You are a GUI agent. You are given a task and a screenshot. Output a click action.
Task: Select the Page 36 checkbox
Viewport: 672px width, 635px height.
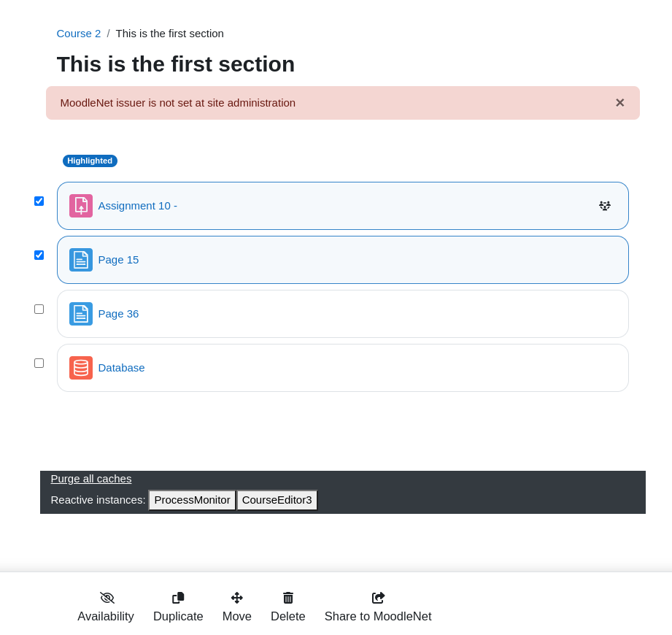tap(39, 309)
